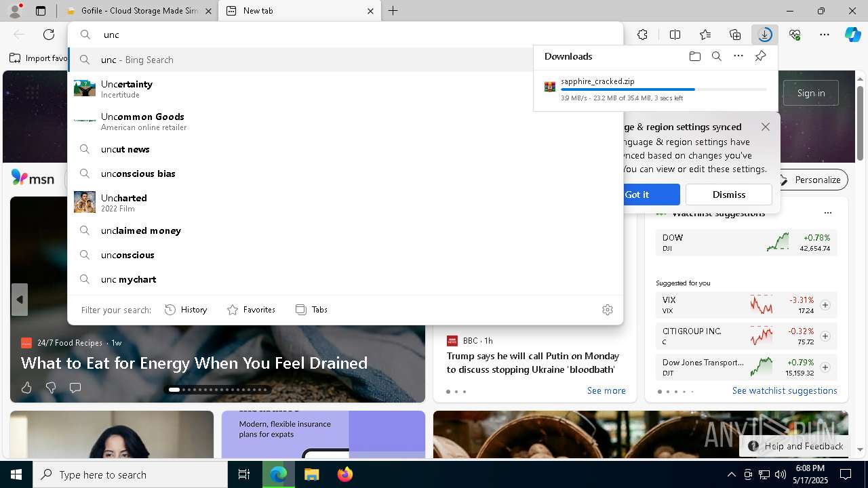Open See more news link
The image size is (868, 488).
click(x=606, y=390)
